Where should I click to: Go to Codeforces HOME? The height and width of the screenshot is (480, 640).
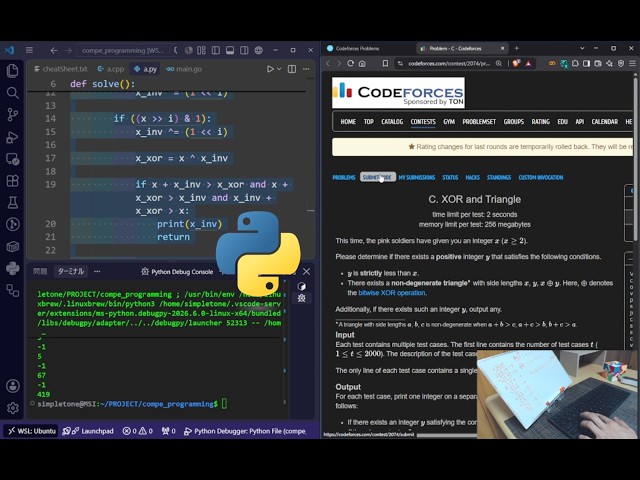tap(348, 122)
